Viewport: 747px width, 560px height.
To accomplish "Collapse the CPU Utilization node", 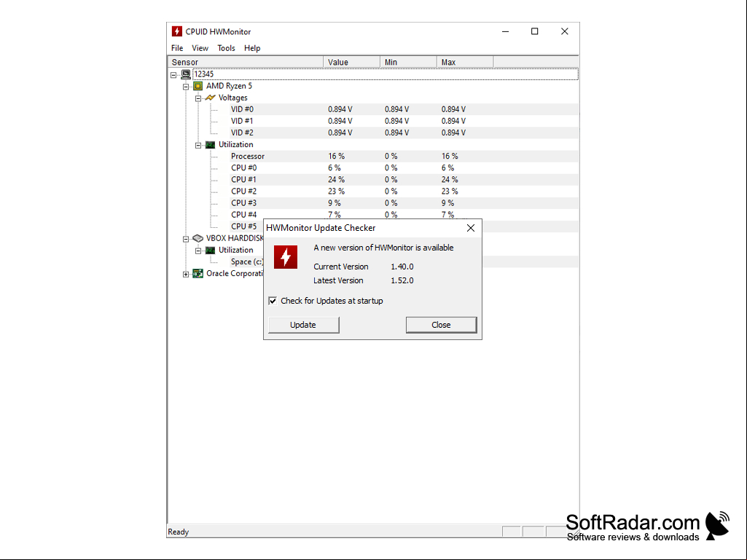I will point(198,145).
